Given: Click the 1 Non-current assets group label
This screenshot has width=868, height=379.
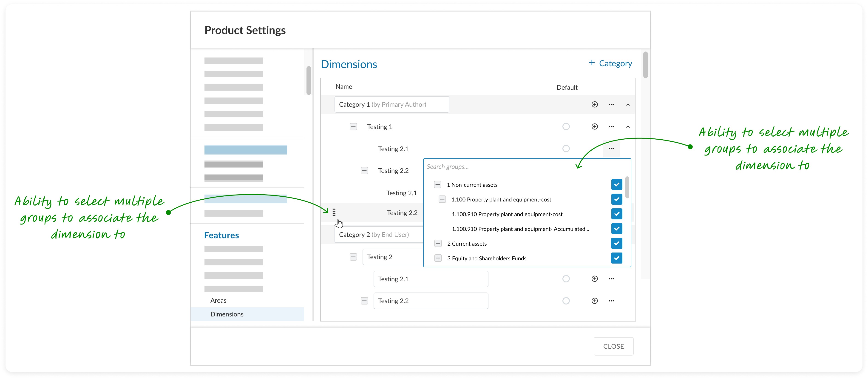Looking at the screenshot, I should (x=472, y=185).
